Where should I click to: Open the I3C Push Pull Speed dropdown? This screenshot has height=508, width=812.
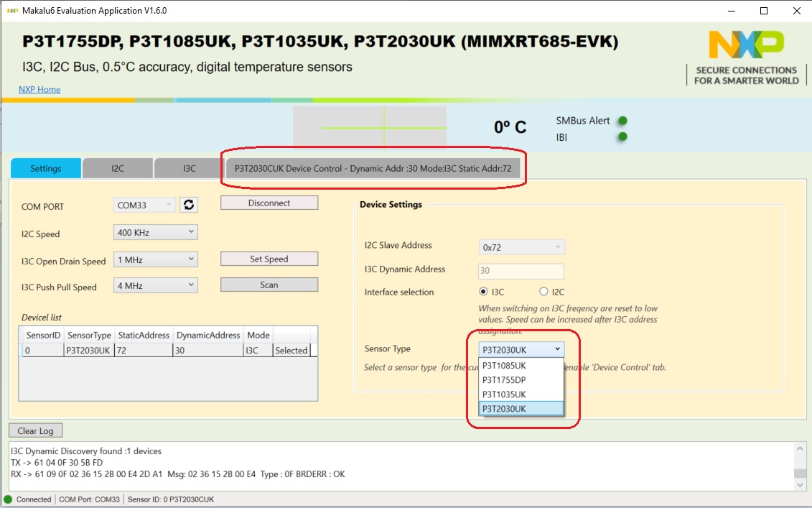pos(155,285)
